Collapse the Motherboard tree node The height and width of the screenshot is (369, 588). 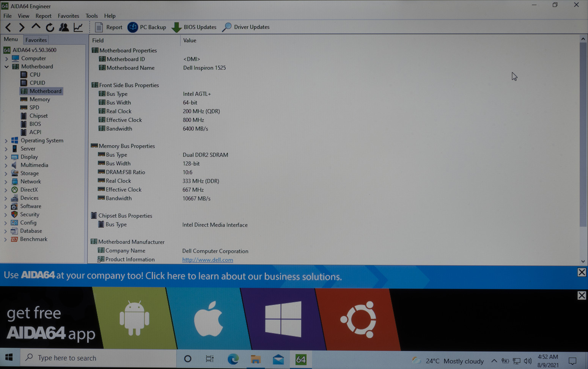coord(6,66)
